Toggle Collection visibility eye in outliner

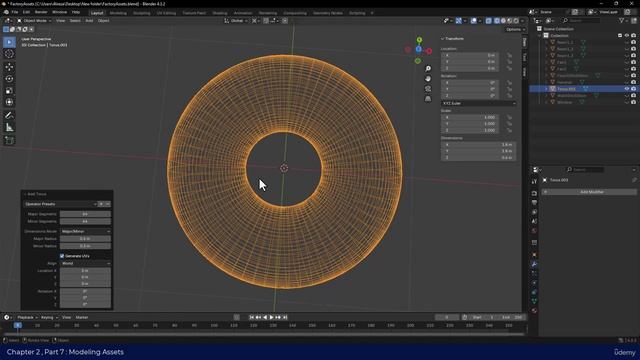tap(627, 36)
